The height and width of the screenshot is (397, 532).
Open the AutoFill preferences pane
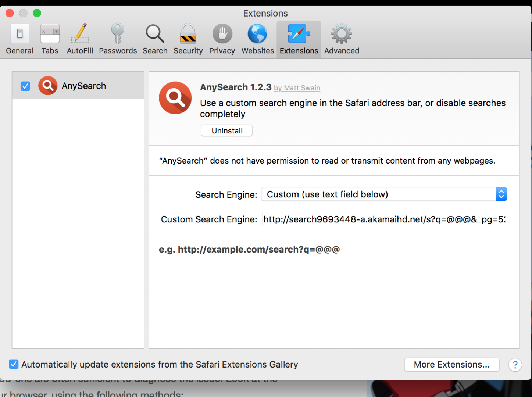(80, 39)
